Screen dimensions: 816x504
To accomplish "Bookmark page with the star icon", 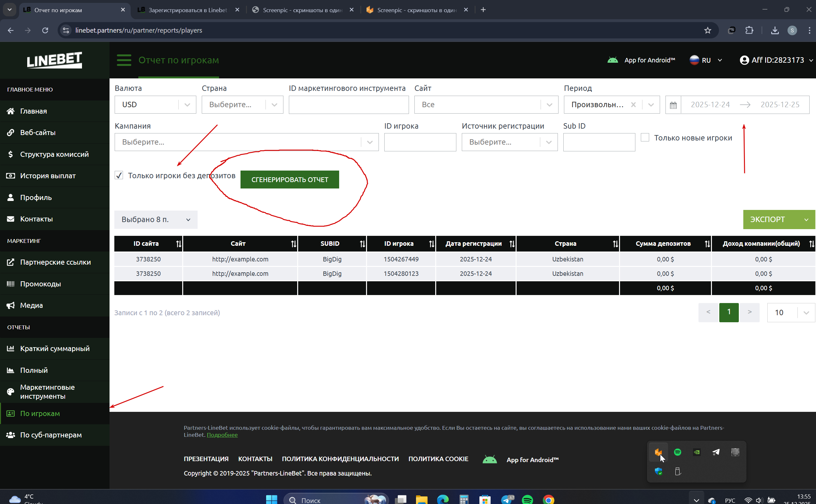I will click(707, 30).
